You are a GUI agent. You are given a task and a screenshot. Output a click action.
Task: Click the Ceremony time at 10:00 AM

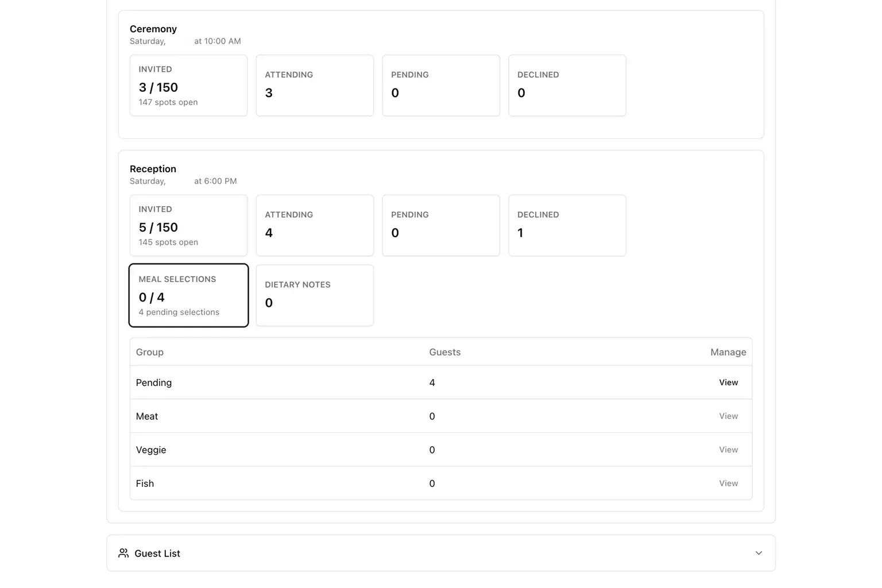click(x=218, y=41)
